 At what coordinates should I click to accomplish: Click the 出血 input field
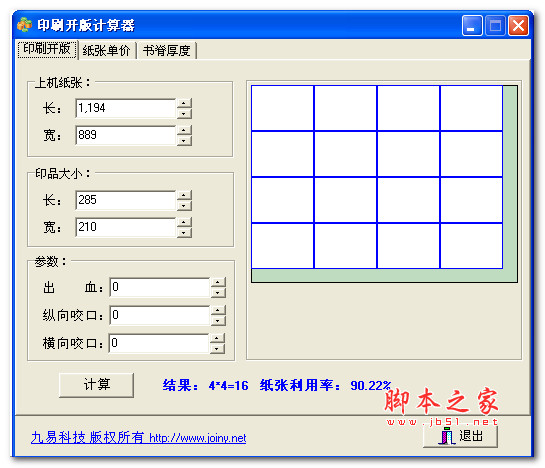tap(159, 287)
